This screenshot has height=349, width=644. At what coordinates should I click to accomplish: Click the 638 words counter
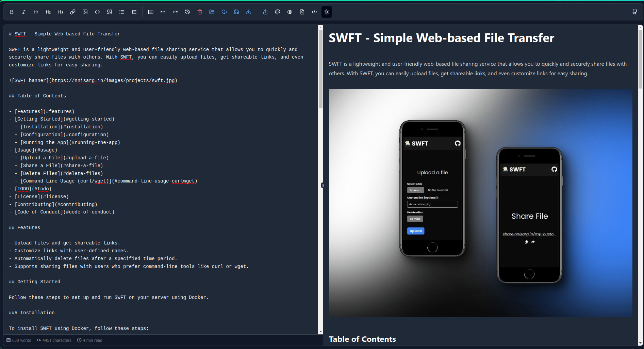(x=19, y=340)
